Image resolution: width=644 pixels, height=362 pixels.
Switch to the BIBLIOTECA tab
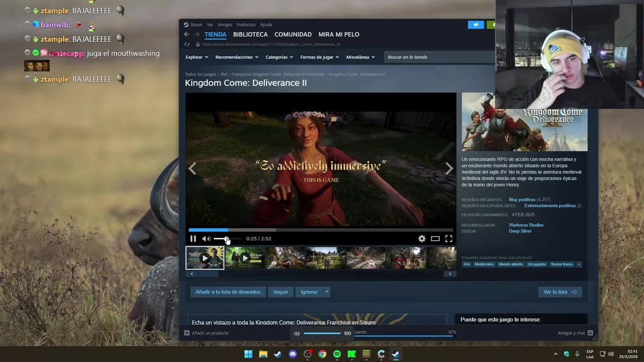click(x=251, y=35)
